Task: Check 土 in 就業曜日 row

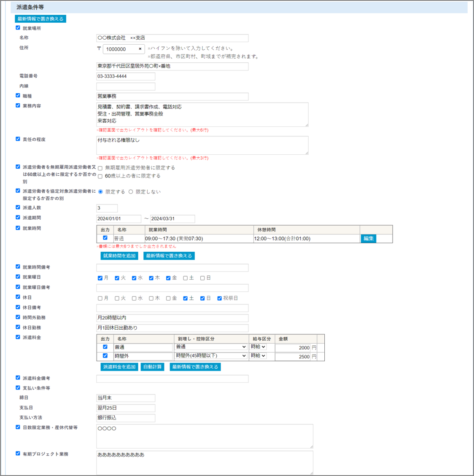Action: [185, 278]
